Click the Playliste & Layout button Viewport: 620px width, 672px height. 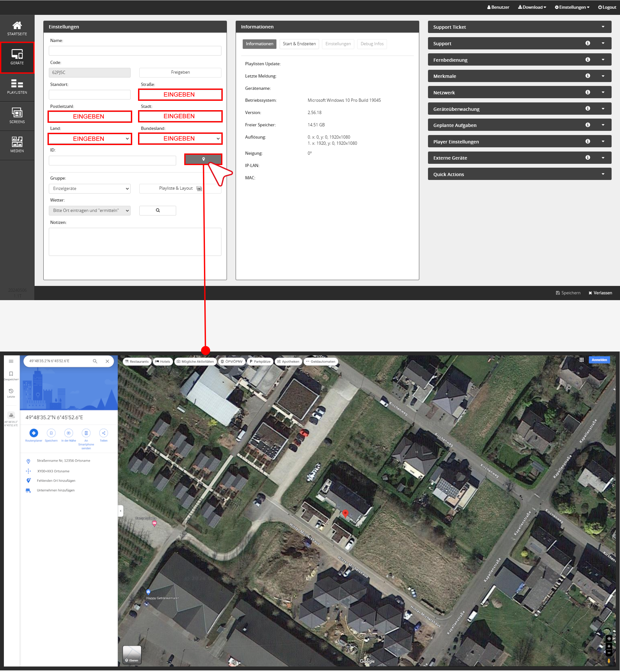tap(180, 188)
